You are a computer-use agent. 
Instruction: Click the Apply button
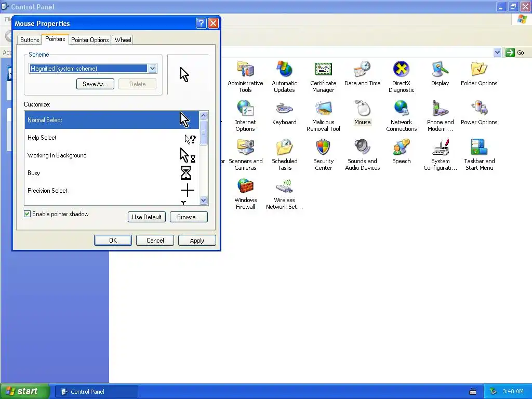tap(197, 240)
